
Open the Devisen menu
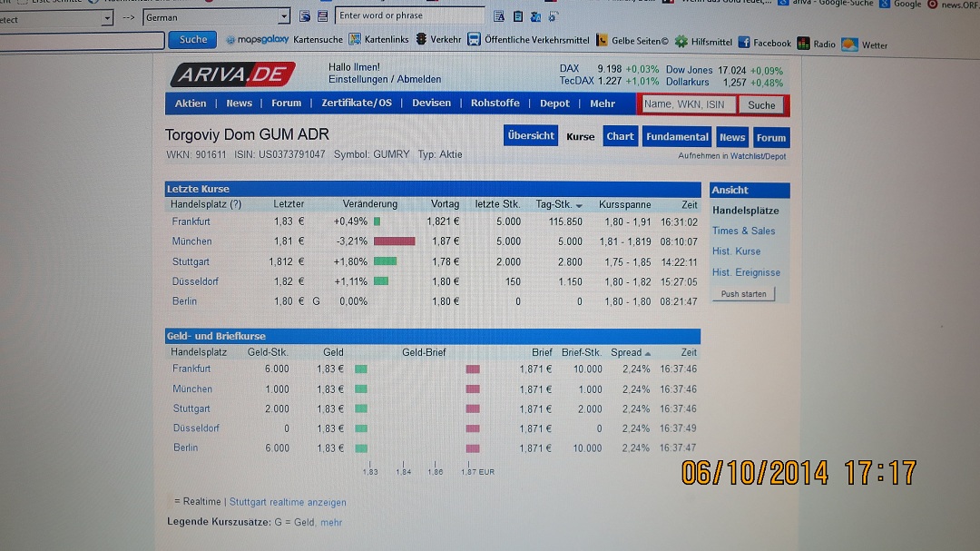click(x=431, y=103)
